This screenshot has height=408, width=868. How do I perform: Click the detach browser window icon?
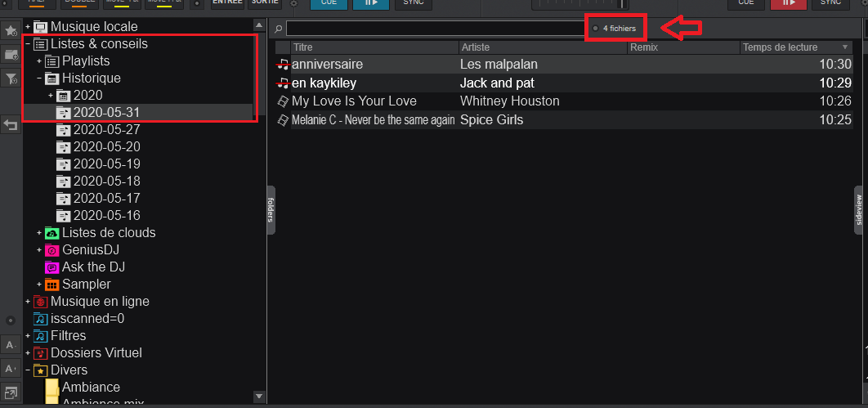(x=11, y=392)
